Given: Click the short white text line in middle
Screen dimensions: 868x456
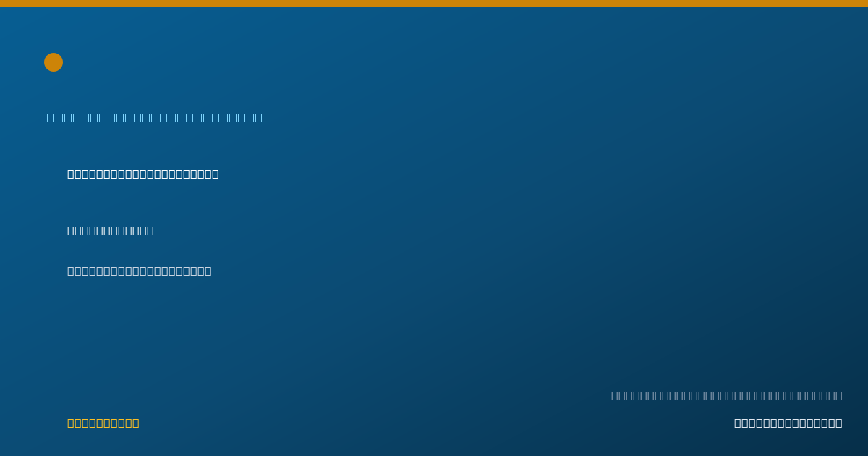Looking at the screenshot, I should coord(111,230).
